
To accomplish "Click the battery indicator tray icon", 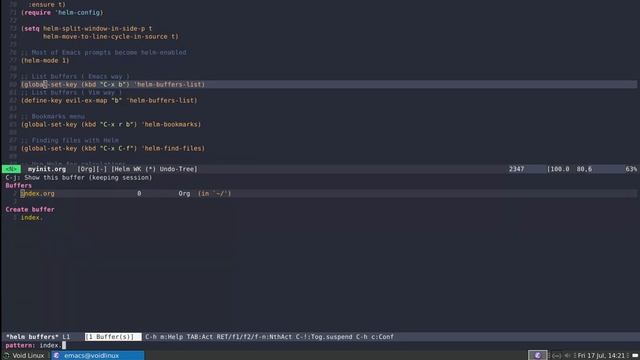I will (635, 356).
